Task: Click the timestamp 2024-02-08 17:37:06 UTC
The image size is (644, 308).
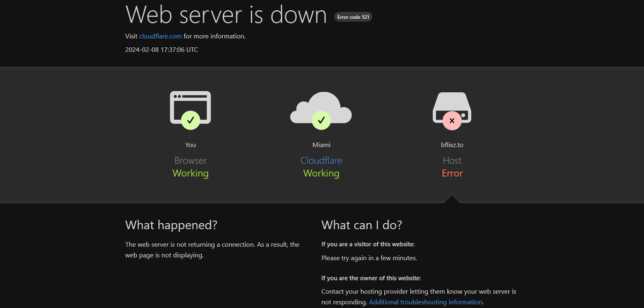Action: tap(162, 49)
